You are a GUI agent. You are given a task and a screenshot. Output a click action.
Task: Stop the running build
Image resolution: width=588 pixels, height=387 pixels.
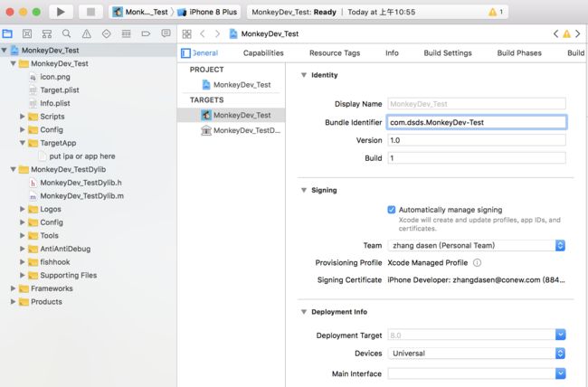[90, 12]
